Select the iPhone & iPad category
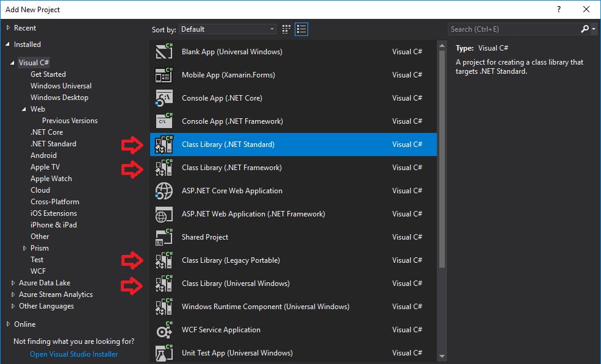The image size is (601, 364). click(54, 225)
